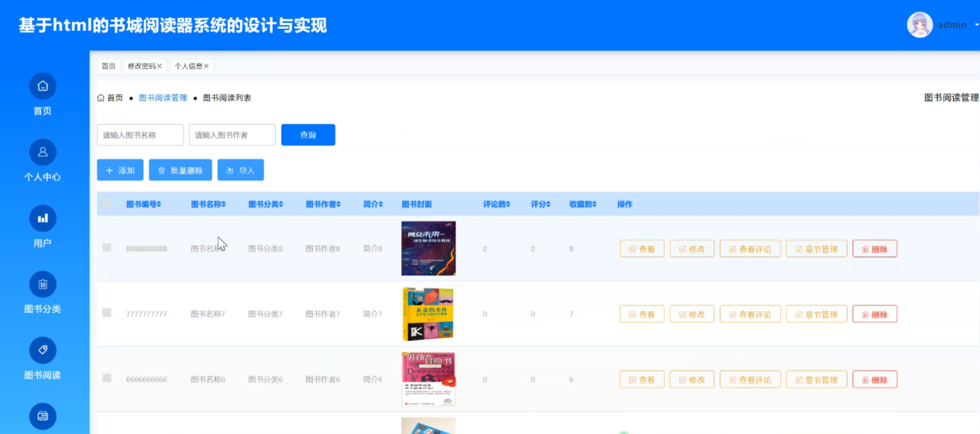Image resolution: width=980 pixels, height=434 pixels.
Task: Open the admin user dropdown arrow
Action: pos(975,25)
